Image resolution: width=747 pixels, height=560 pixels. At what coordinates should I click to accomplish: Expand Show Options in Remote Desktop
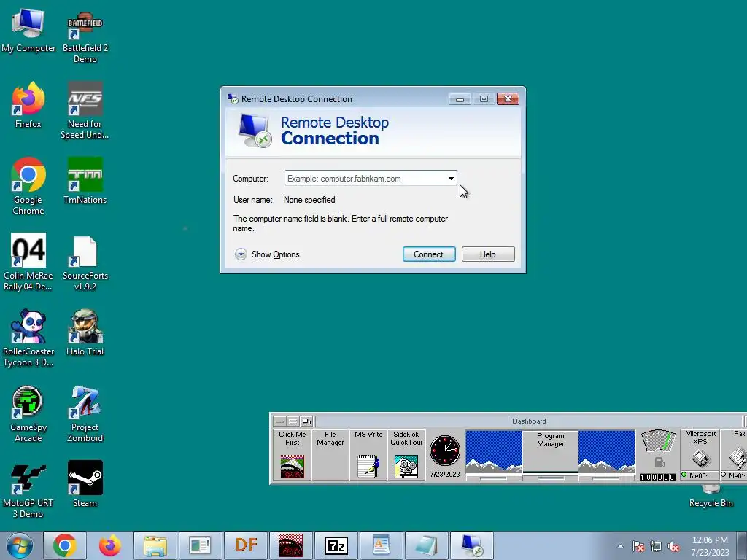[267, 254]
